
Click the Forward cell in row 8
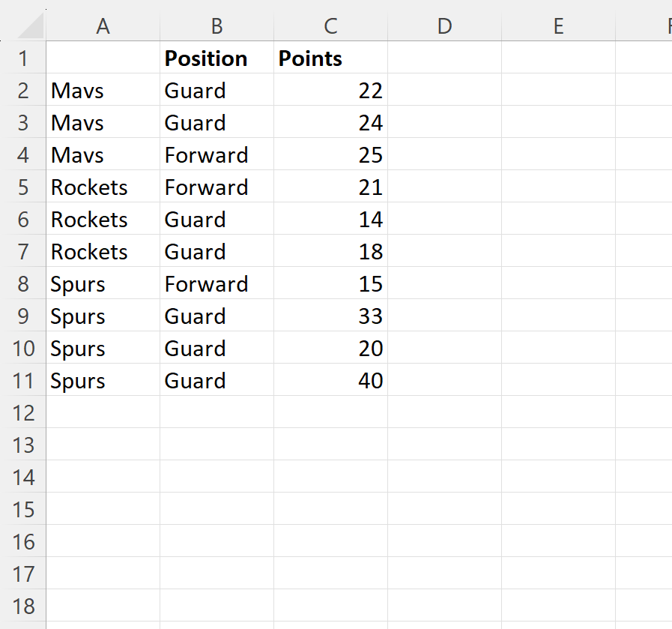tap(217, 283)
